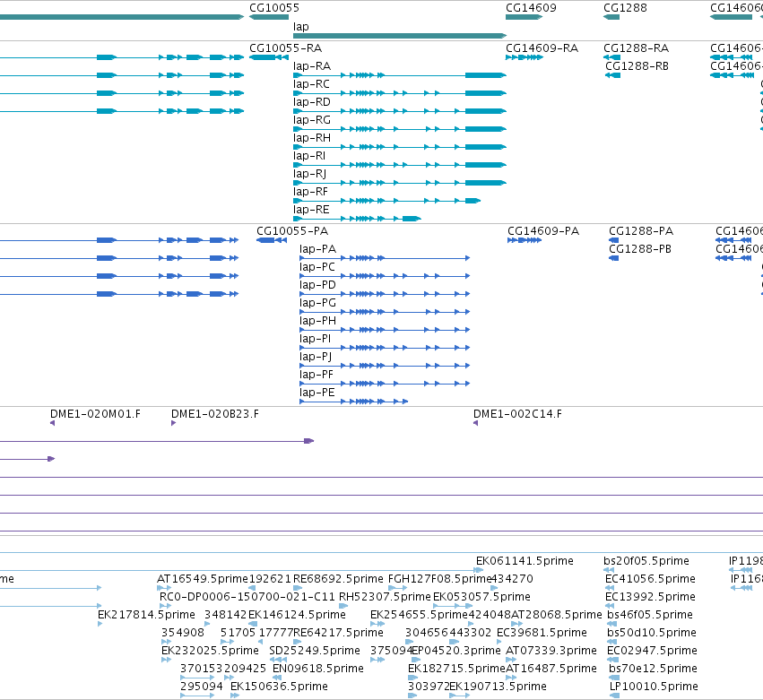763x700 pixels.
Task: Select the lap-PD protein feature
Action: tap(385, 294)
